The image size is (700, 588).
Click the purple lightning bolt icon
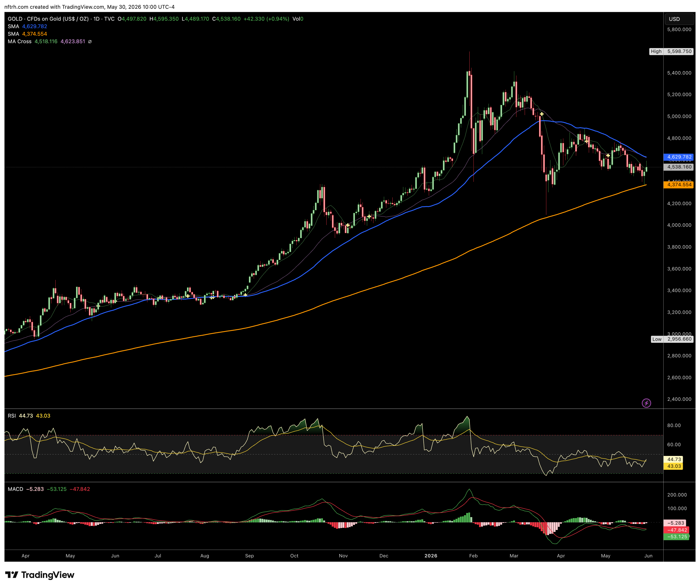pos(646,403)
